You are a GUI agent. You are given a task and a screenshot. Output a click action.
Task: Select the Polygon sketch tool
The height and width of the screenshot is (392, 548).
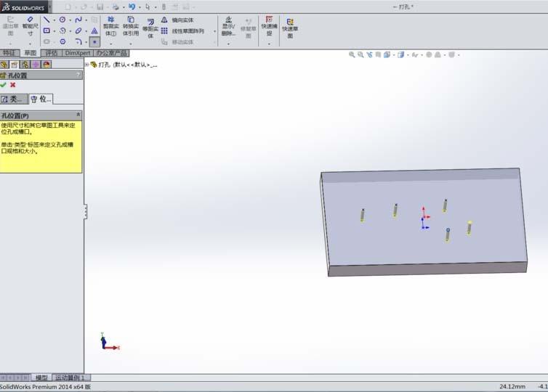click(x=63, y=41)
